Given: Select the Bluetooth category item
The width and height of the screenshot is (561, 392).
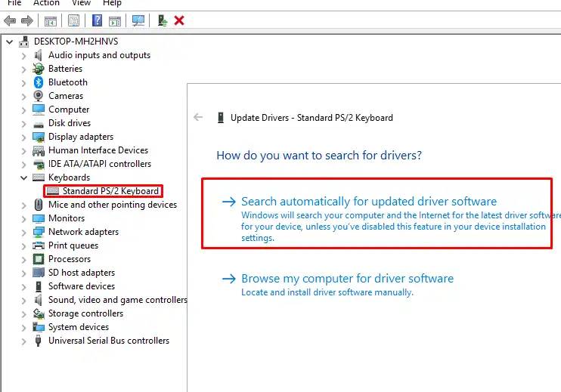Looking at the screenshot, I should point(67,82).
